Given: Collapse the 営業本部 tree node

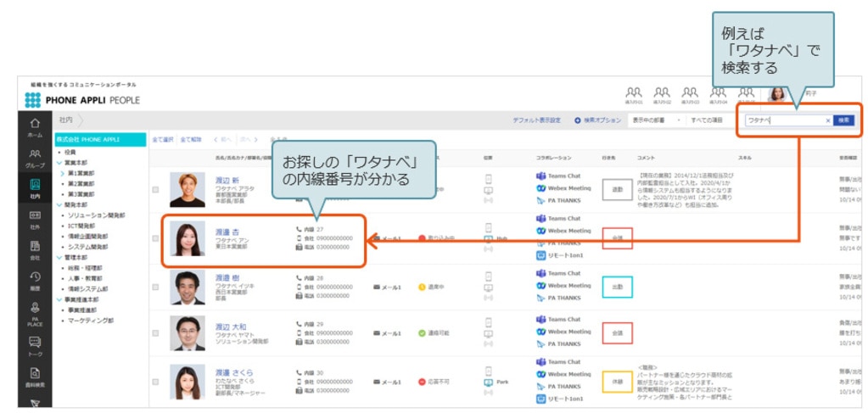Looking at the screenshot, I should [59, 161].
